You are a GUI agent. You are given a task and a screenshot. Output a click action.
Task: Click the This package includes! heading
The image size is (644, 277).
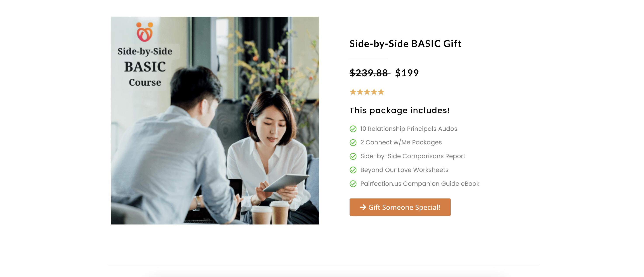(400, 110)
